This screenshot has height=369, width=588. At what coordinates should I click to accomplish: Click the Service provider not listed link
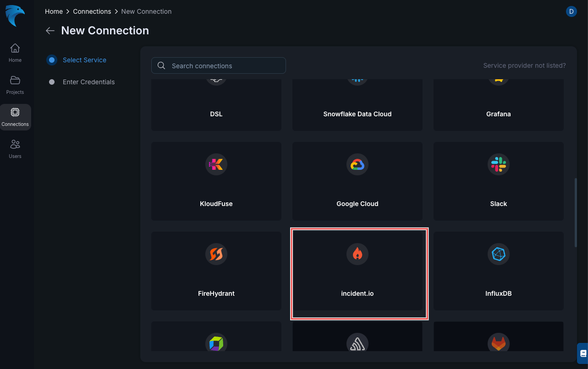click(524, 65)
